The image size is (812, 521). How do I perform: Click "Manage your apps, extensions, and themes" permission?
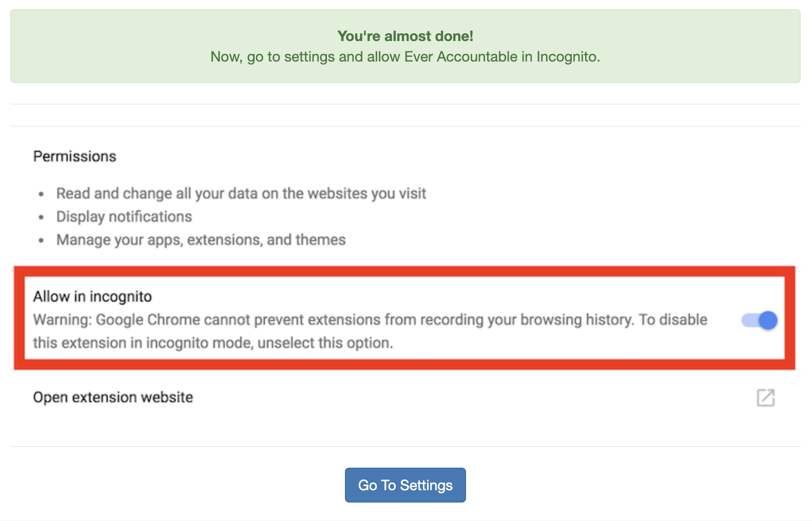pyautogui.click(x=201, y=239)
